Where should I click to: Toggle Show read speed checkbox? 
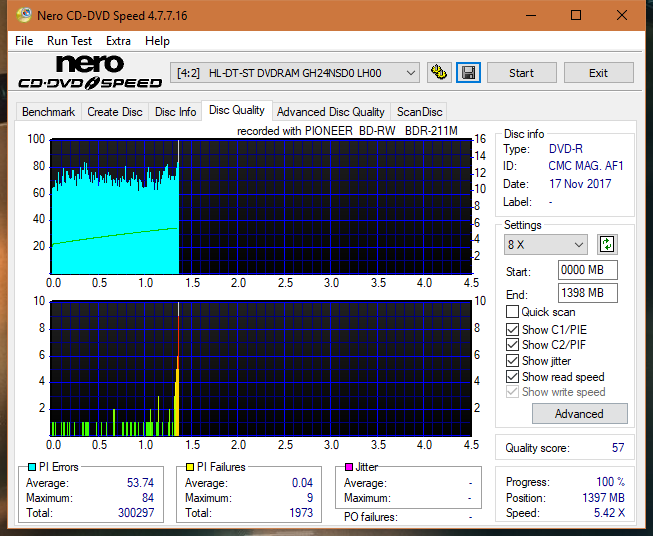pyautogui.click(x=512, y=376)
